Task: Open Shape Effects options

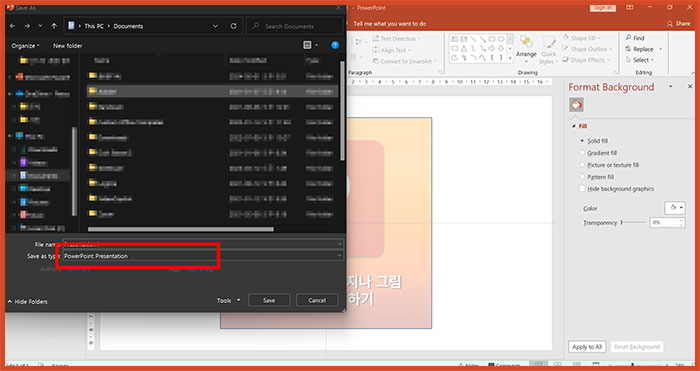Action: [x=585, y=60]
